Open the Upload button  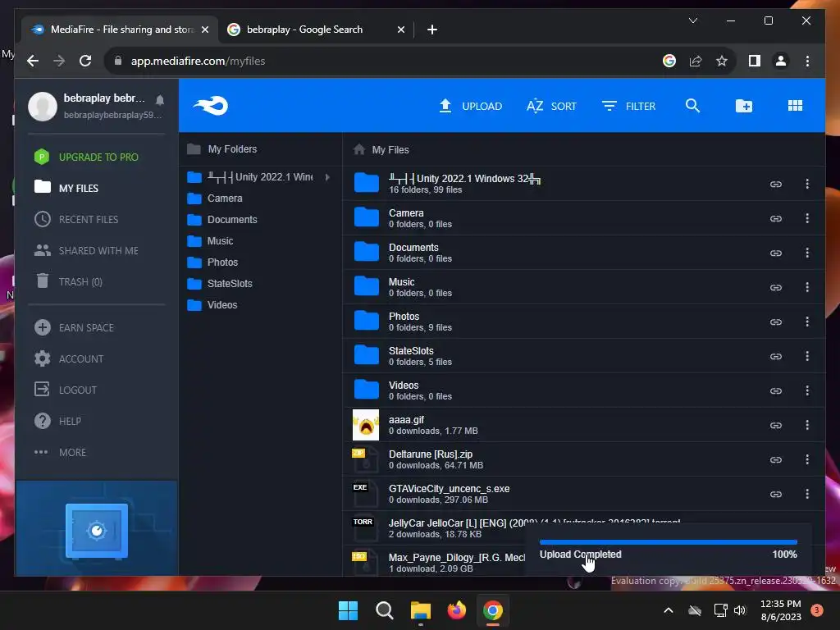click(x=470, y=106)
